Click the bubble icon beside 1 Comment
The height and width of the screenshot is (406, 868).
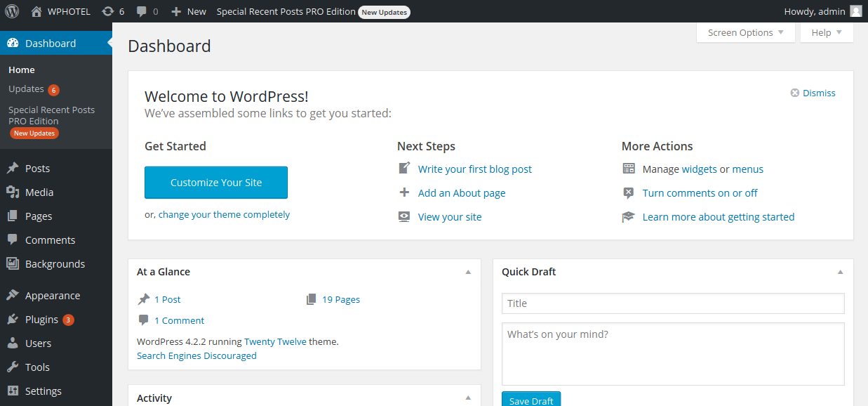tap(143, 320)
